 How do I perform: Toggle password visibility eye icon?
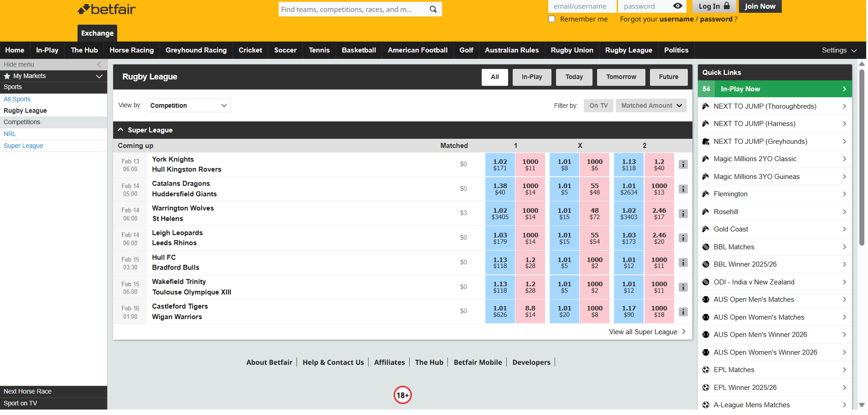pos(678,6)
